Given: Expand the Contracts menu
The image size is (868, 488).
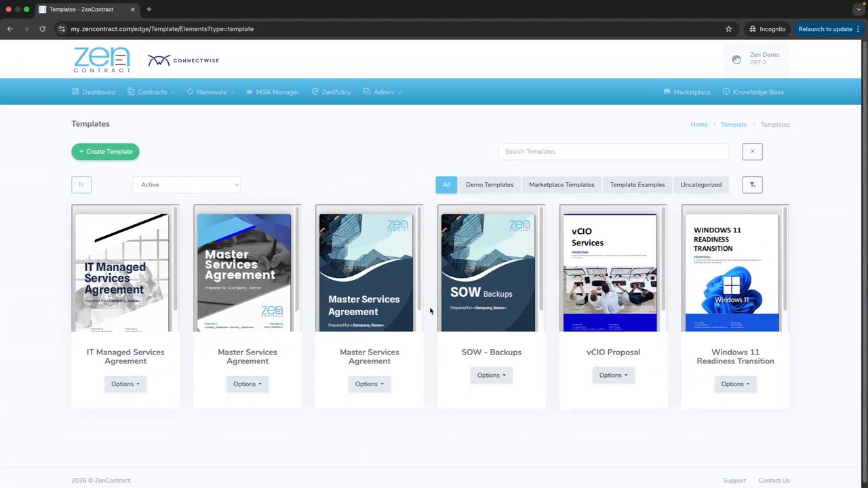Looking at the screenshot, I should 151,92.
